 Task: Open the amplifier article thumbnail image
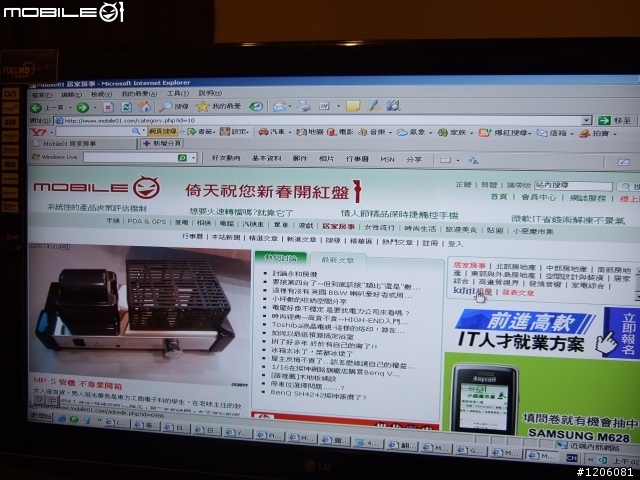pyautogui.click(x=139, y=312)
